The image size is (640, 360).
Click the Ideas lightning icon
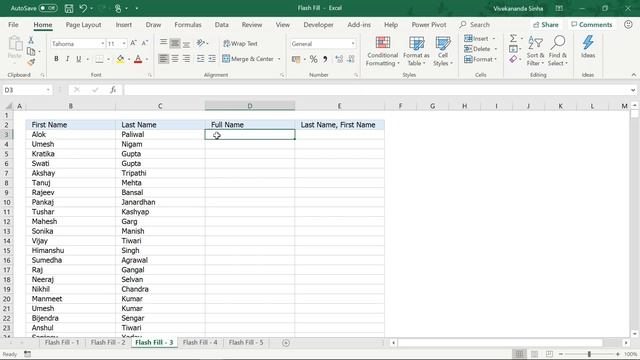click(x=588, y=47)
